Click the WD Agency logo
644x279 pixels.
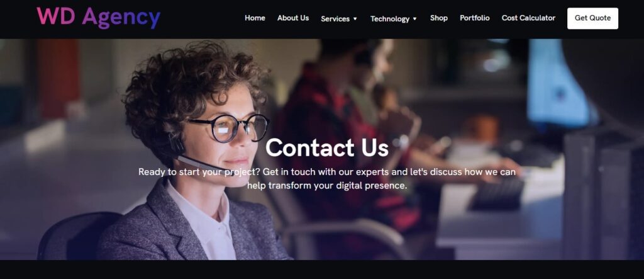99,18
